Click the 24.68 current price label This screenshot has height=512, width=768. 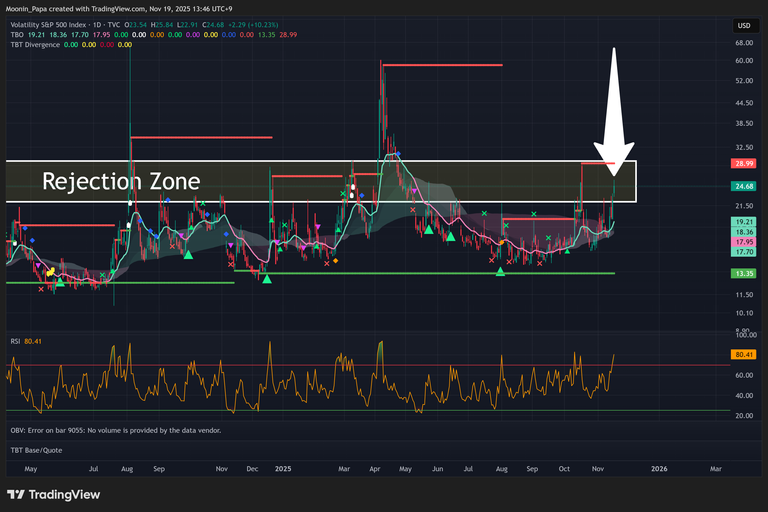tap(743, 186)
